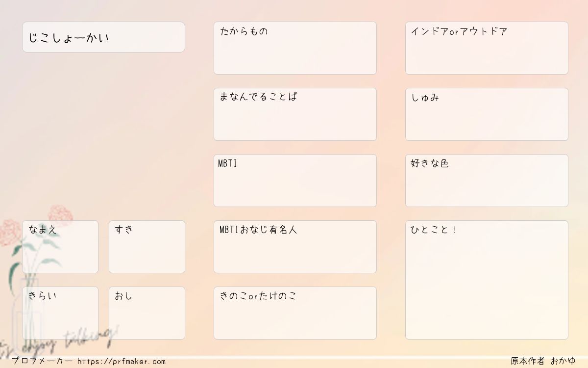Click the じこしょーかい title box
This screenshot has height=368, width=588.
point(103,37)
